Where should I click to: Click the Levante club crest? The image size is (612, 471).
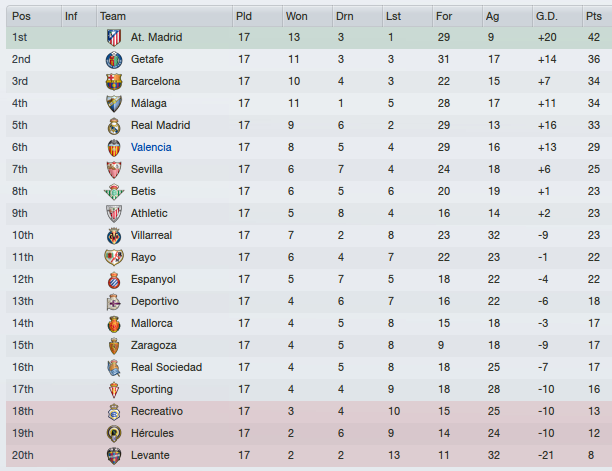(114, 456)
